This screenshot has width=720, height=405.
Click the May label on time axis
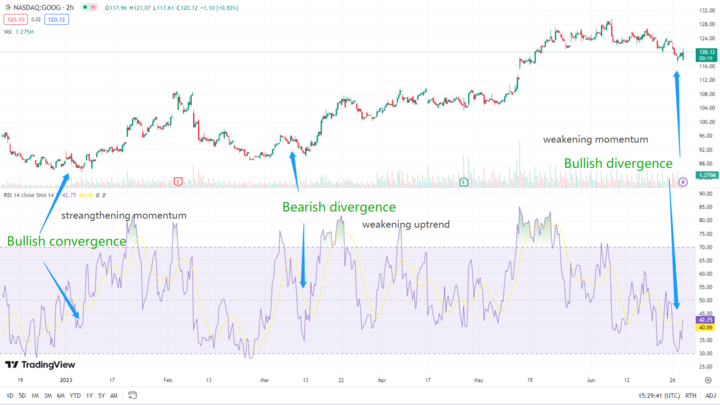pyautogui.click(x=478, y=380)
